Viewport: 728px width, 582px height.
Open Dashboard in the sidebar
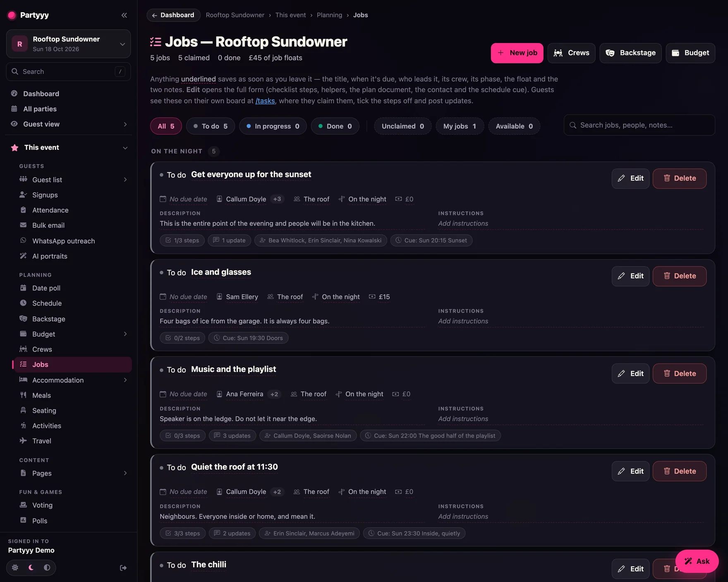point(41,94)
